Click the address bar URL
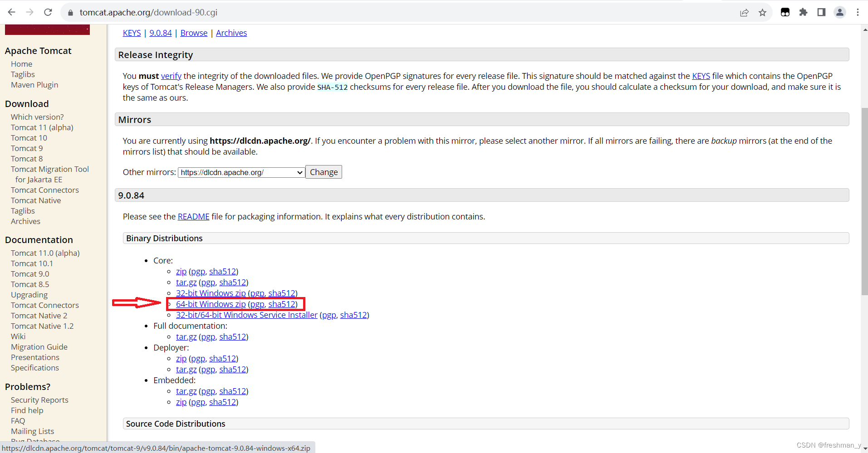The width and height of the screenshot is (868, 453). coord(148,12)
